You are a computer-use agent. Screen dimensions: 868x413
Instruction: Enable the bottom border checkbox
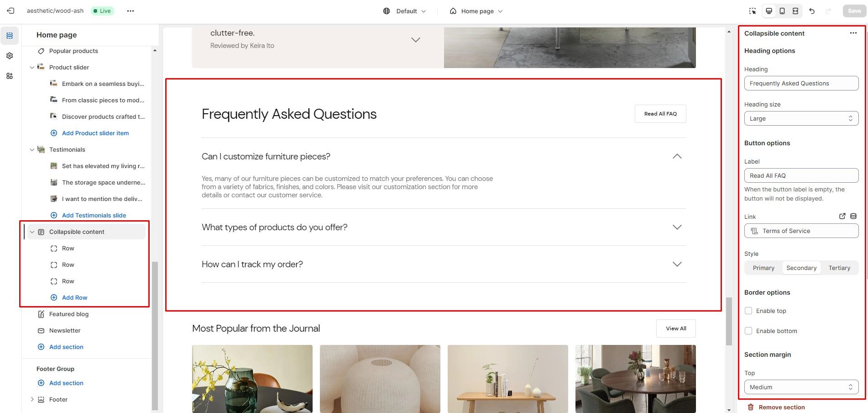point(748,331)
